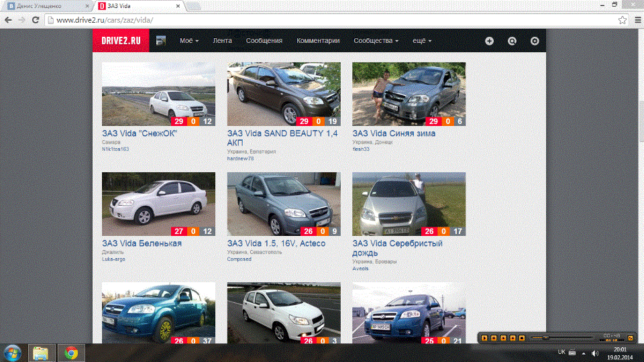Click the Беленькая white car photo
This screenshot has height=362, width=644.
pyautogui.click(x=158, y=204)
